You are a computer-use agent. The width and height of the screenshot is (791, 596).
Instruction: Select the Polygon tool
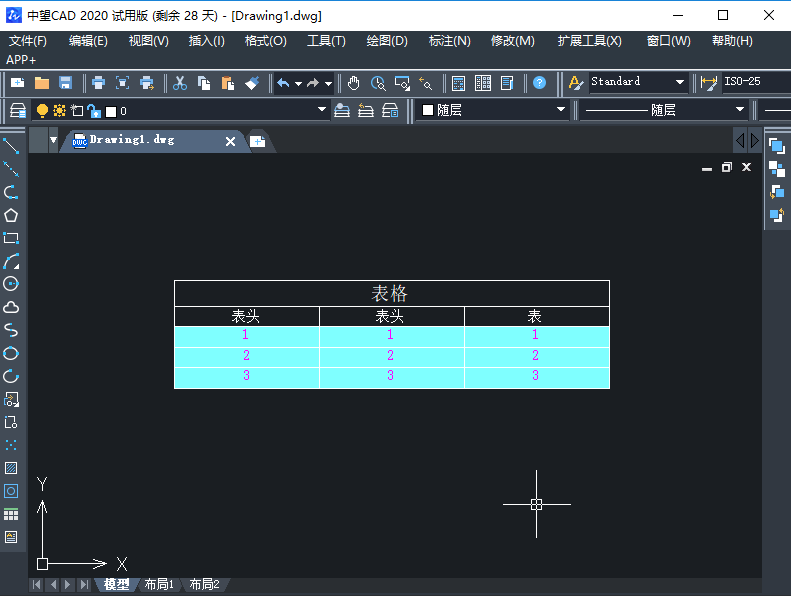[x=11, y=215]
